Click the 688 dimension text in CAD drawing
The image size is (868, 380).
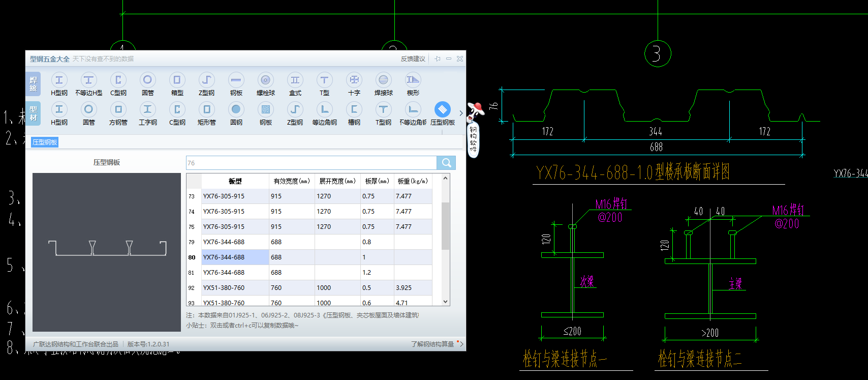(656, 147)
